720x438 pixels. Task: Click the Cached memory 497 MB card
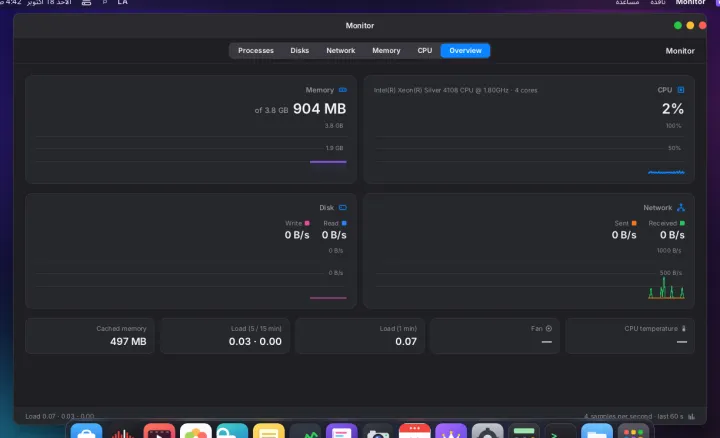[x=90, y=336]
